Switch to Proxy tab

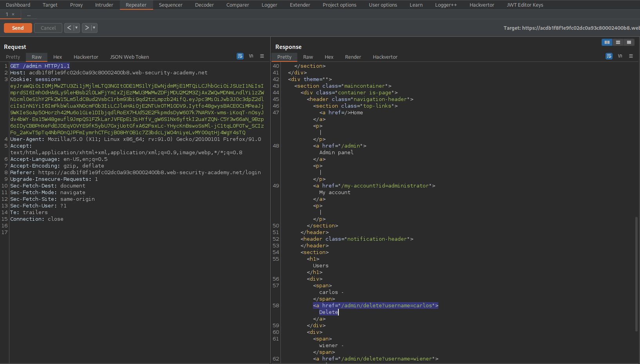[x=76, y=5]
